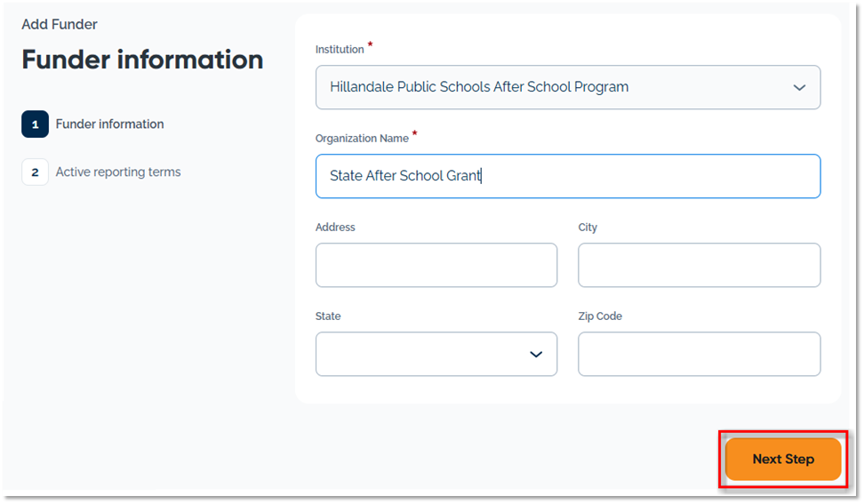Click the Address field label
The width and height of the screenshot is (864, 504).
coord(335,228)
